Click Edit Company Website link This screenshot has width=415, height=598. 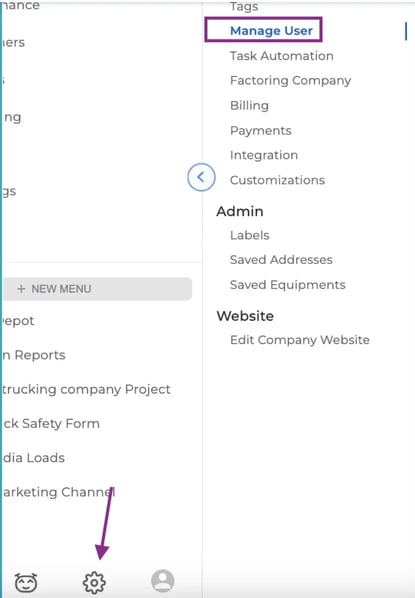click(300, 340)
